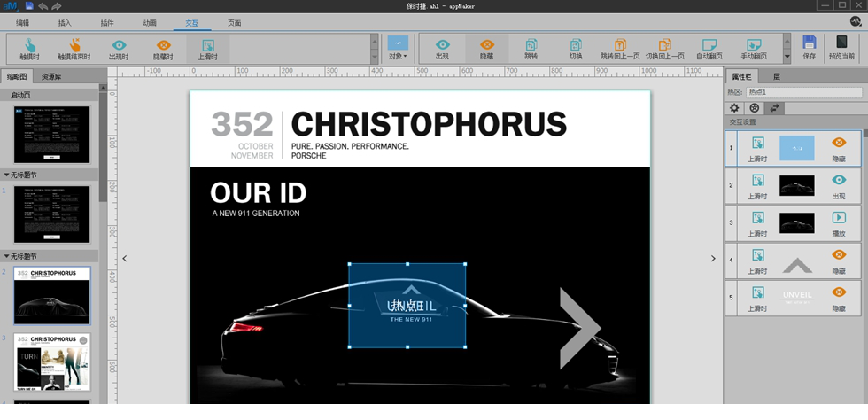Viewport: 868px width, 420px height.
Task: Choose the 跳转回上一页 action
Action: [620, 49]
